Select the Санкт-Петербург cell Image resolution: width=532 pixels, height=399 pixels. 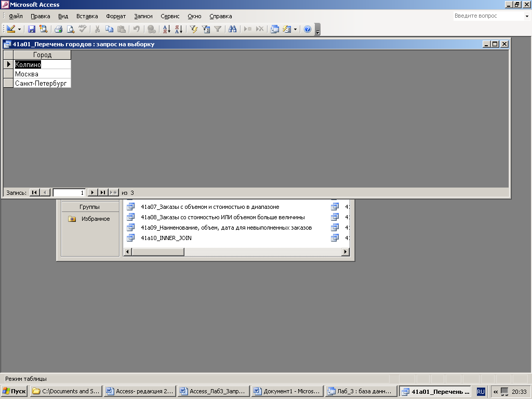coord(42,84)
